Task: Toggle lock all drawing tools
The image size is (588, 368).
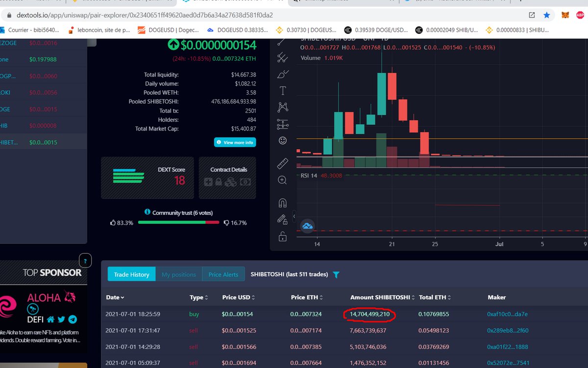Action: (x=282, y=237)
